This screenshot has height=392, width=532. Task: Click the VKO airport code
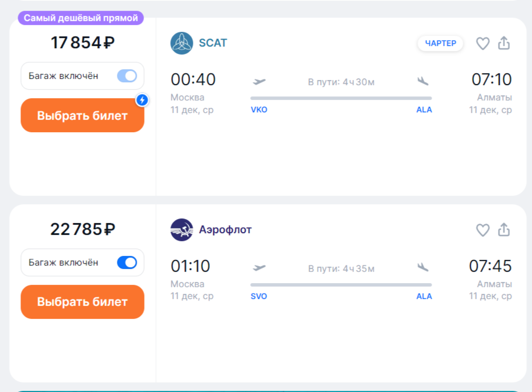click(x=259, y=110)
